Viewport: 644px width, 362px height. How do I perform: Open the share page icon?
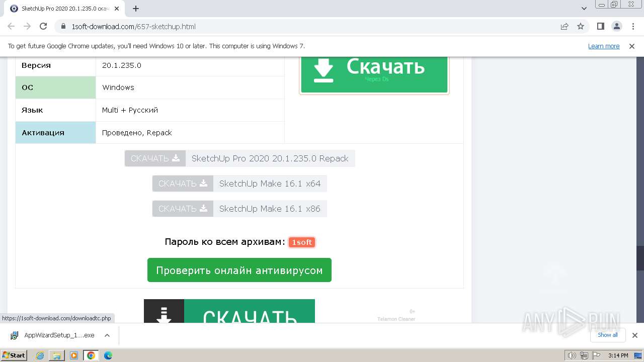(565, 27)
